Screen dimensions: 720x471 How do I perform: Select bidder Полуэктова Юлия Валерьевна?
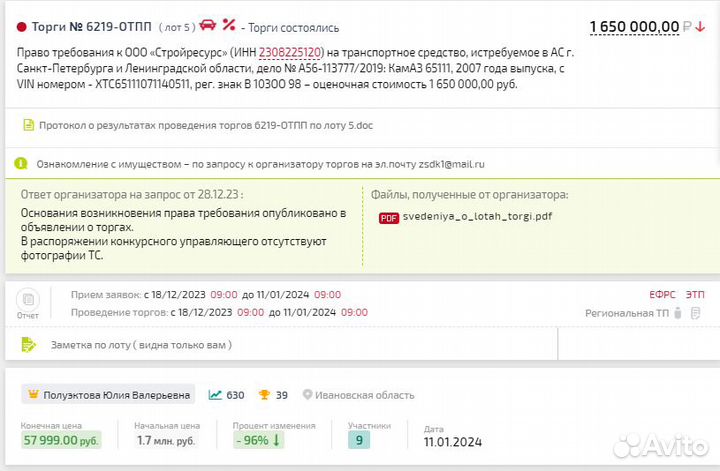pos(116,395)
